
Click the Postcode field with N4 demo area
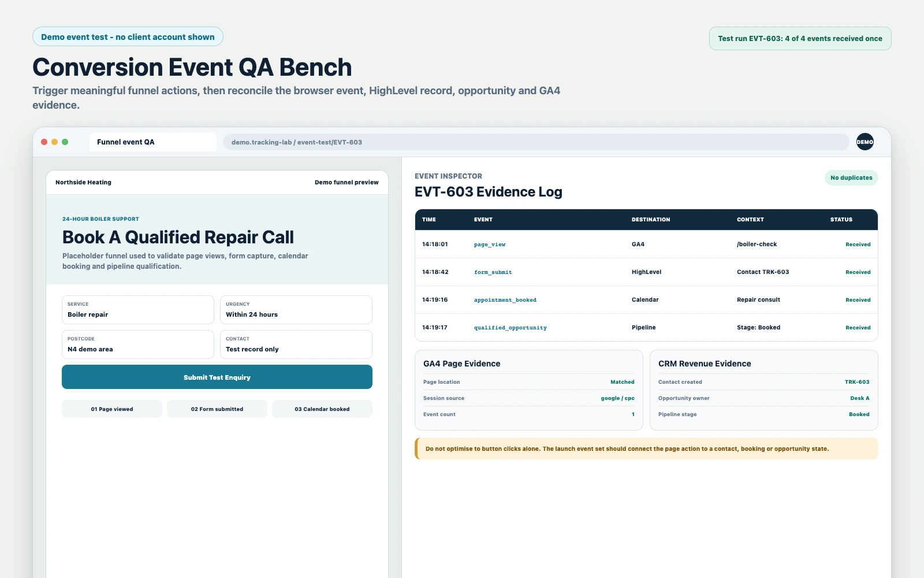[138, 344]
